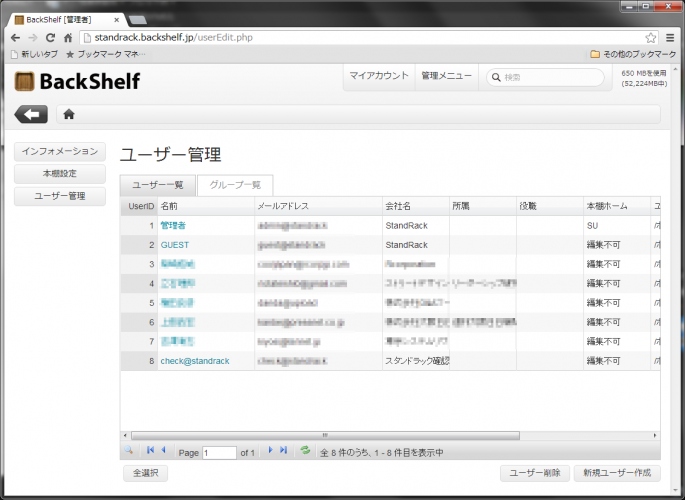Go to last page of grid
Image resolution: width=685 pixels, height=500 pixels.
point(283,450)
